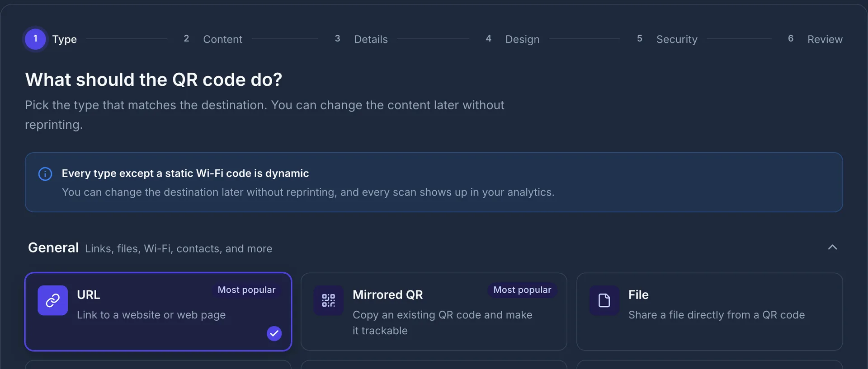This screenshot has width=868, height=369.
Task: Select the File type card
Action: click(710, 312)
